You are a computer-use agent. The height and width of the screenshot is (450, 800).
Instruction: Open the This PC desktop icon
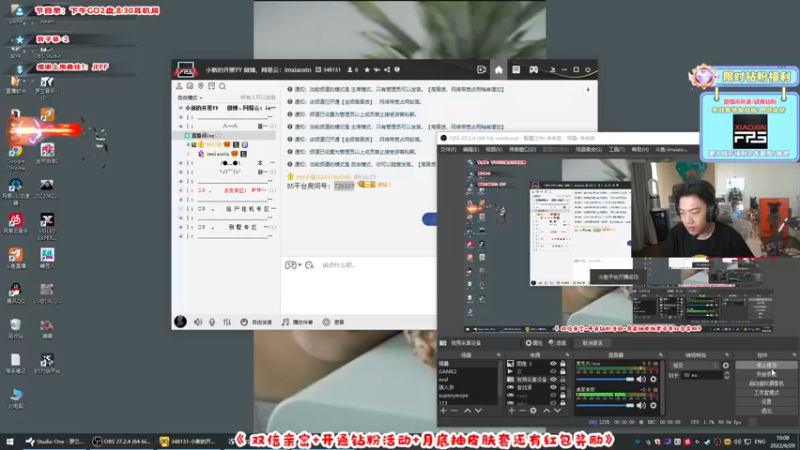point(15,398)
